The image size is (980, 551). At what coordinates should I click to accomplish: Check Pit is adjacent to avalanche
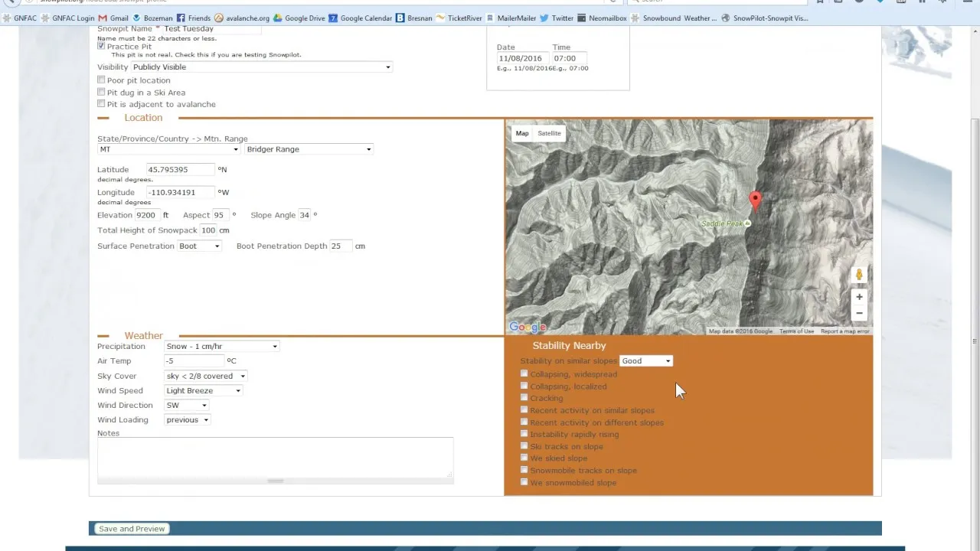coord(101,103)
